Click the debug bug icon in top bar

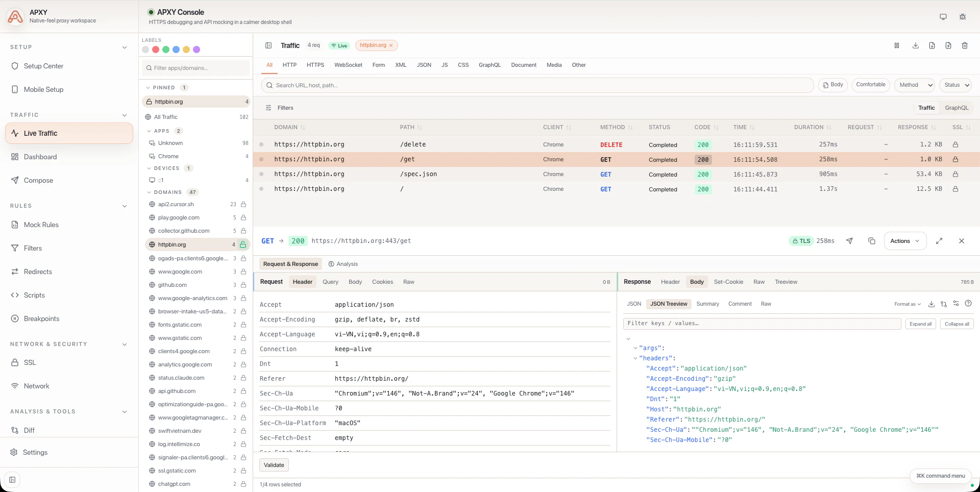point(963,17)
